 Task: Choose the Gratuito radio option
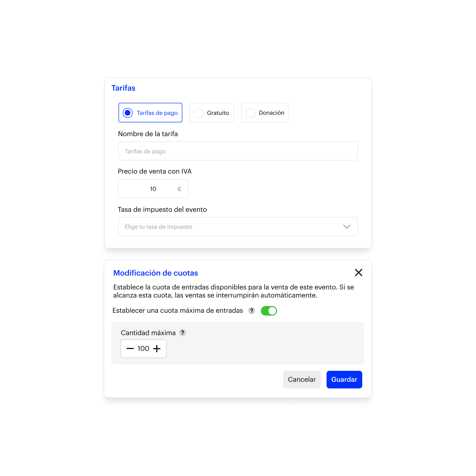click(212, 113)
